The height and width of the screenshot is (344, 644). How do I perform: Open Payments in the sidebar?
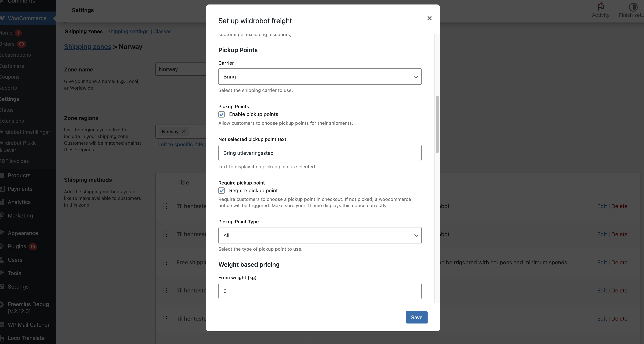pos(20,189)
